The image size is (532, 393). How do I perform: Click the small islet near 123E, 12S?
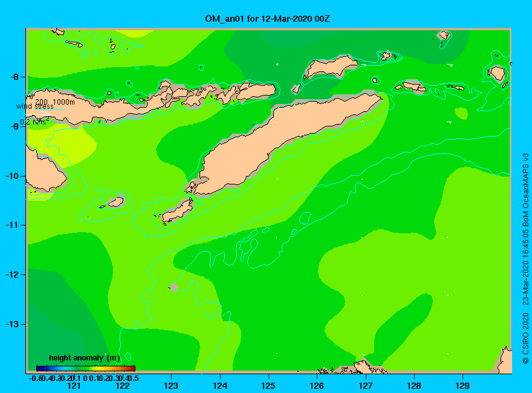[174, 287]
